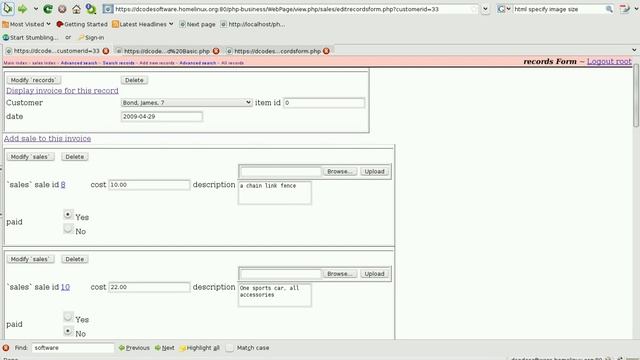Select paid Yes radio for sale id 8

[68, 214]
